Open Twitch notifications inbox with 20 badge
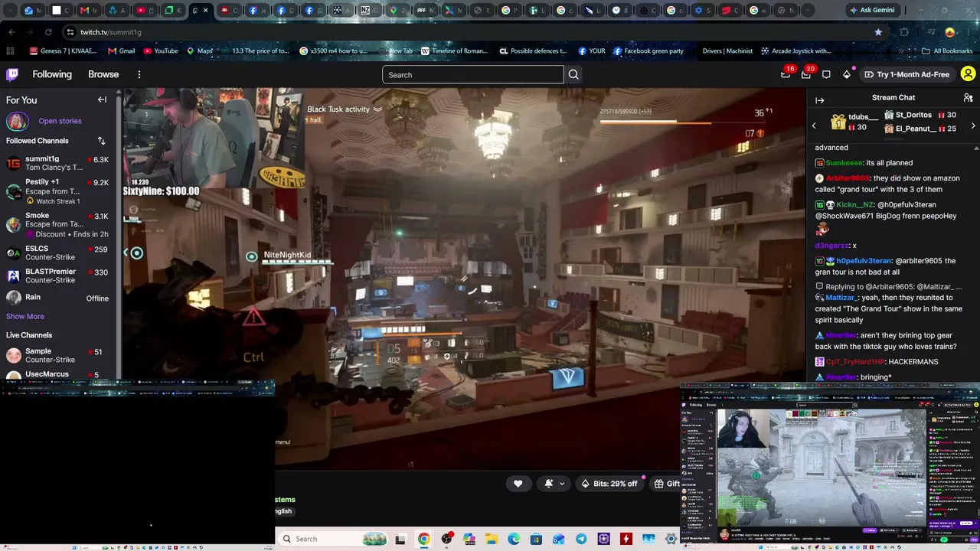The height and width of the screenshot is (551, 980). pyautogui.click(x=806, y=74)
